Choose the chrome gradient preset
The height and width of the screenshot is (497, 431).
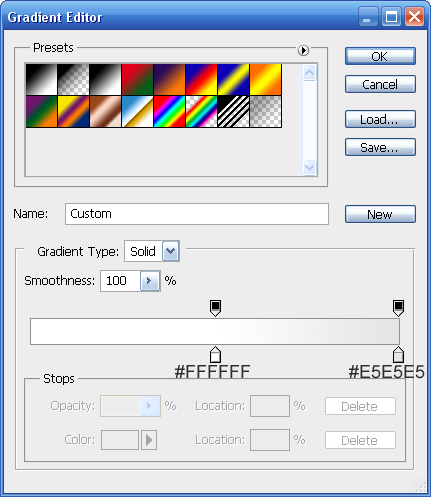click(x=137, y=111)
